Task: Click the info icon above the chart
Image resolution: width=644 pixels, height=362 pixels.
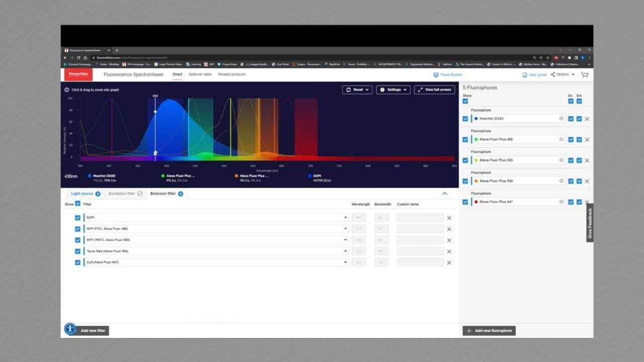Action: pos(66,89)
